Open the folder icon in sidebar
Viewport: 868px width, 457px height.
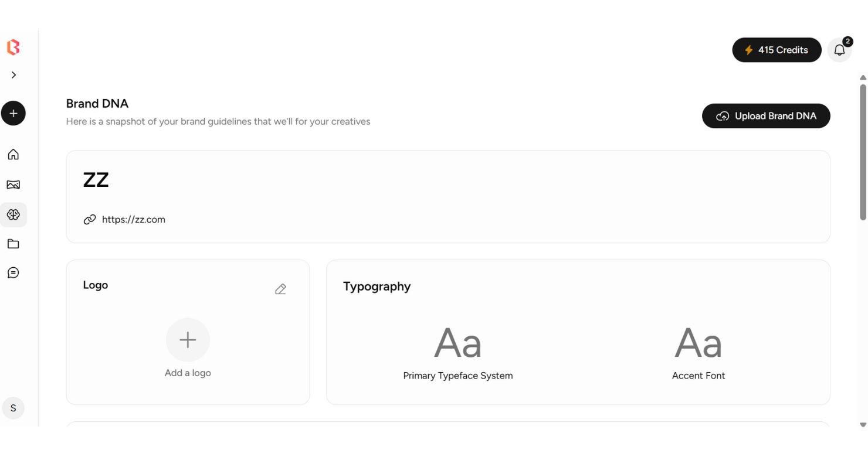[x=13, y=244]
